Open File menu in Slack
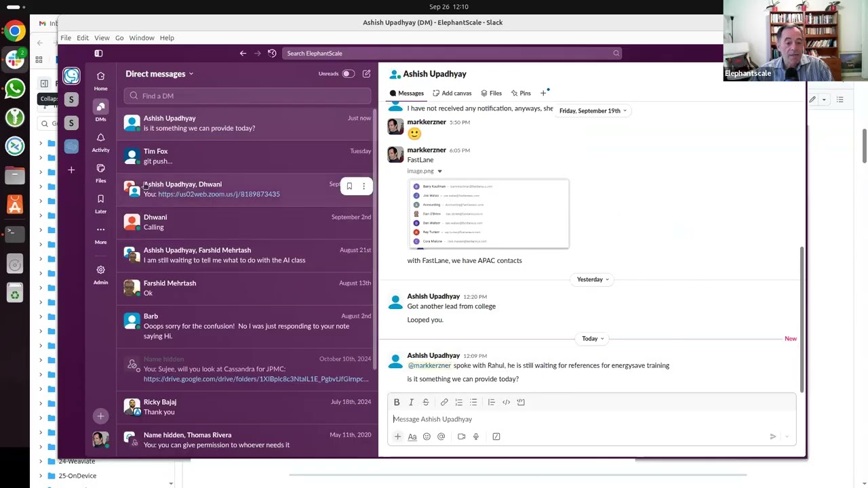The image size is (868, 488). tap(66, 38)
